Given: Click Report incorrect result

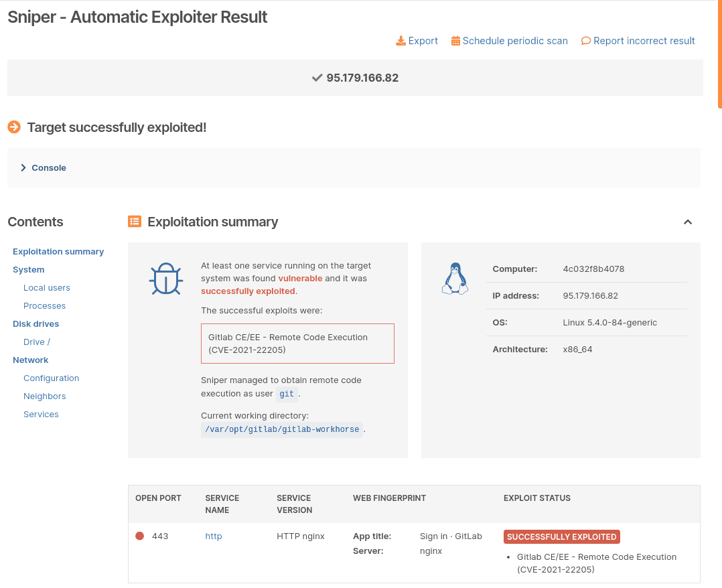Looking at the screenshot, I should pyautogui.click(x=644, y=41).
